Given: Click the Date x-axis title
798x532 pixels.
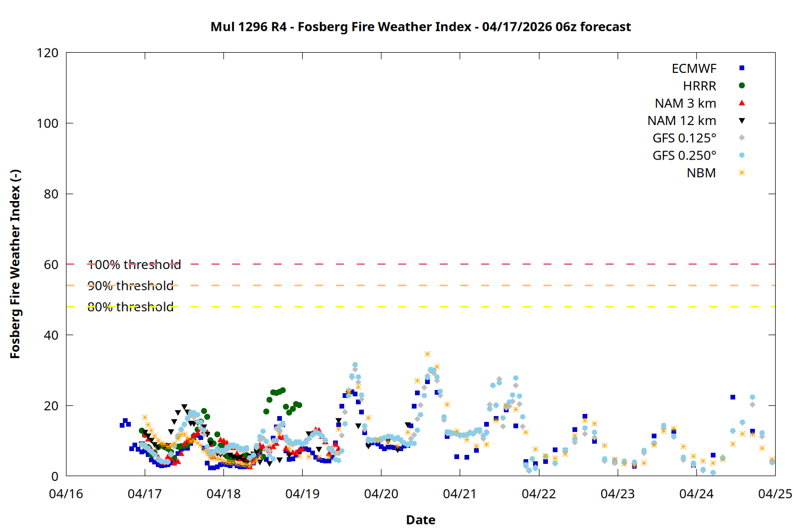Looking at the screenshot, I should point(420,520).
